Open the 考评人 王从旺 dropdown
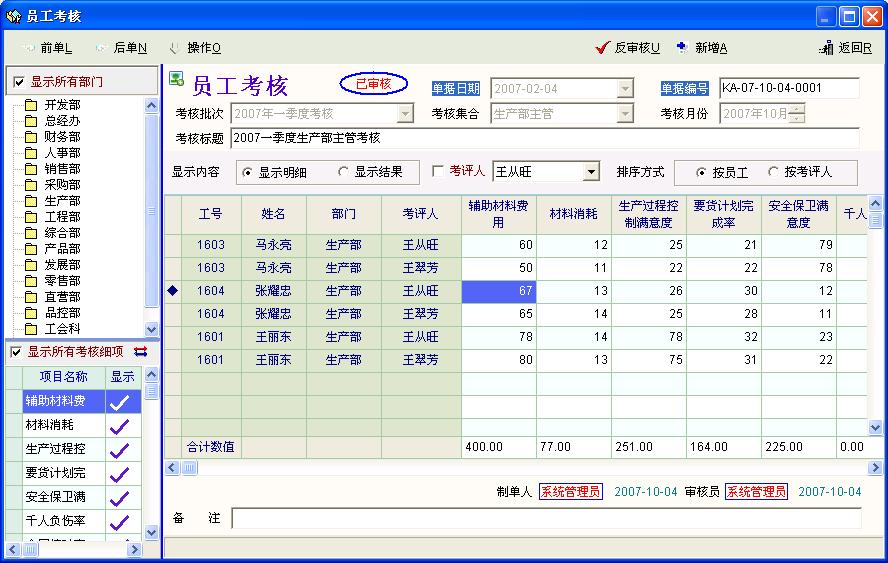Screen dimensions: 888x563 (591, 172)
